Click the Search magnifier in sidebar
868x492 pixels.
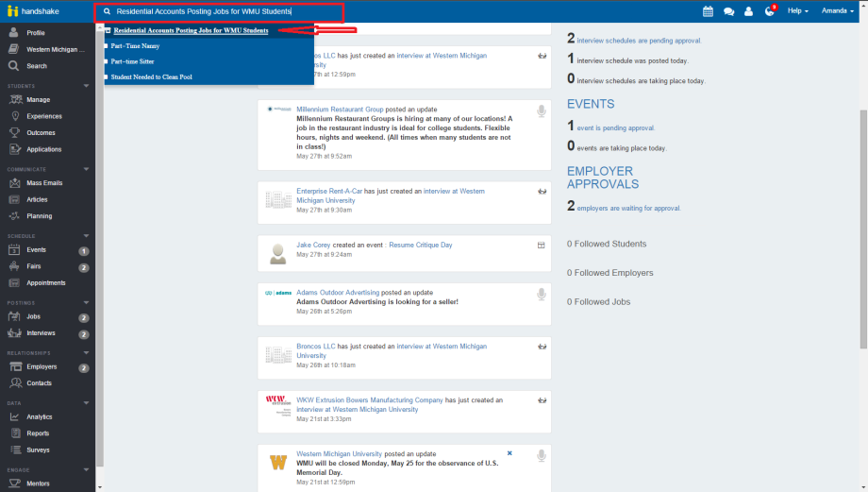(14, 66)
